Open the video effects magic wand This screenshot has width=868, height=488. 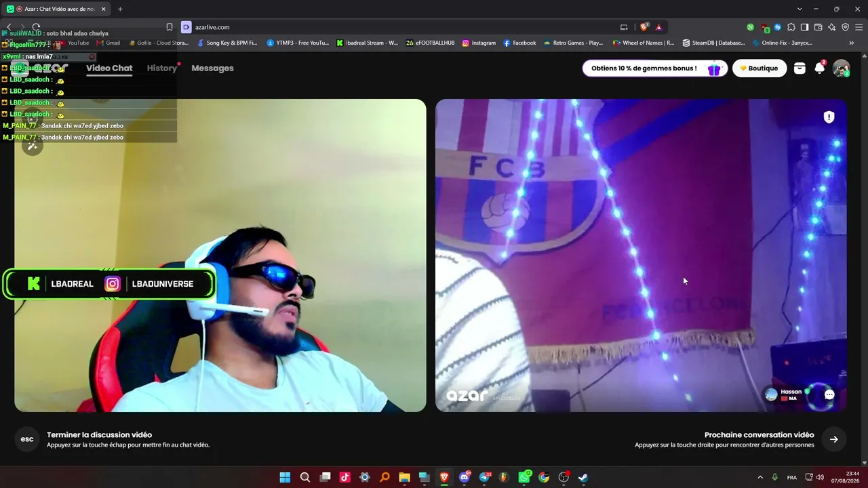(32, 145)
